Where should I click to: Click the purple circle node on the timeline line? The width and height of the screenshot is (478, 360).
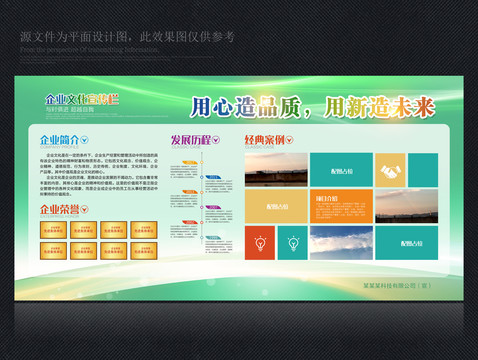(202, 207)
